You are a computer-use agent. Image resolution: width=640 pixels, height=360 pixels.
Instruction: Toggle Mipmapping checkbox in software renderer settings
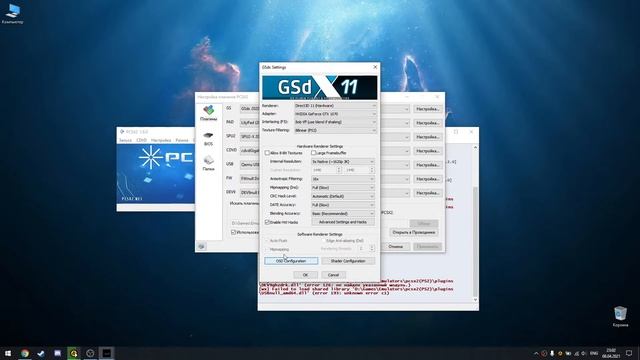pyautogui.click(x=267, y=249)
